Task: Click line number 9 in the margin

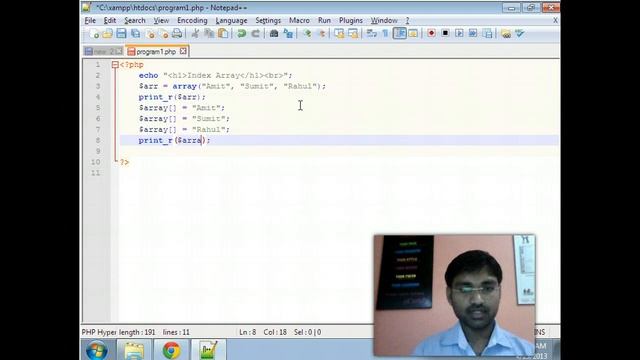Action: tap(98, 151)
